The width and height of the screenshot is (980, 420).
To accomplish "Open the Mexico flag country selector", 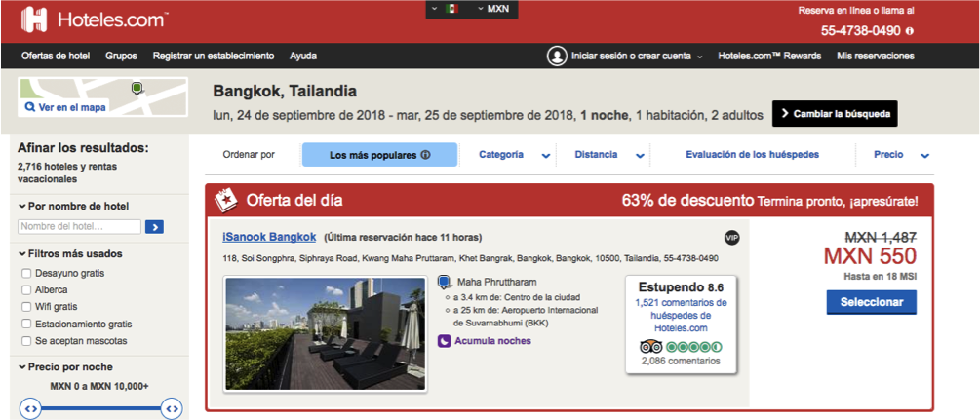I will coord(445,9).
